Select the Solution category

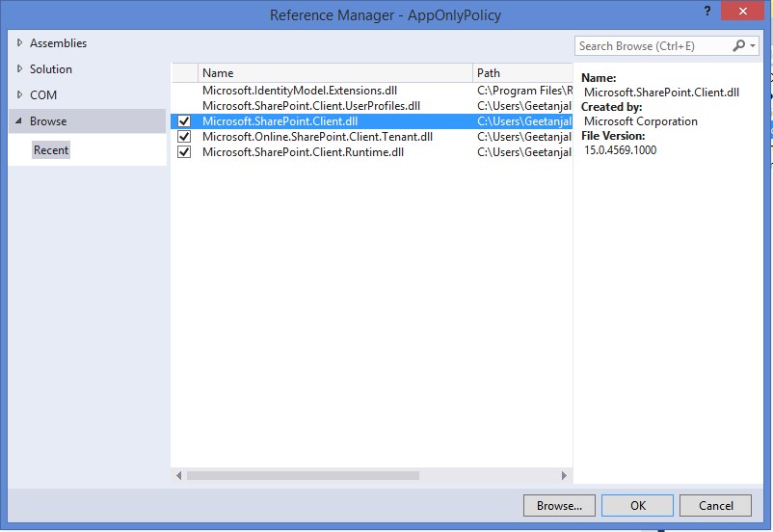coord(51,69)
